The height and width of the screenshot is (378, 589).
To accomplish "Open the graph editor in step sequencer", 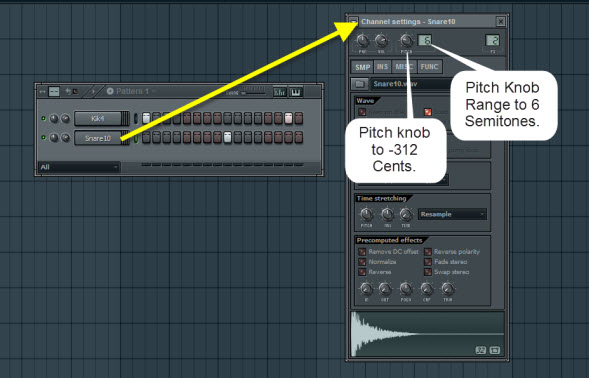I will 279,92.
